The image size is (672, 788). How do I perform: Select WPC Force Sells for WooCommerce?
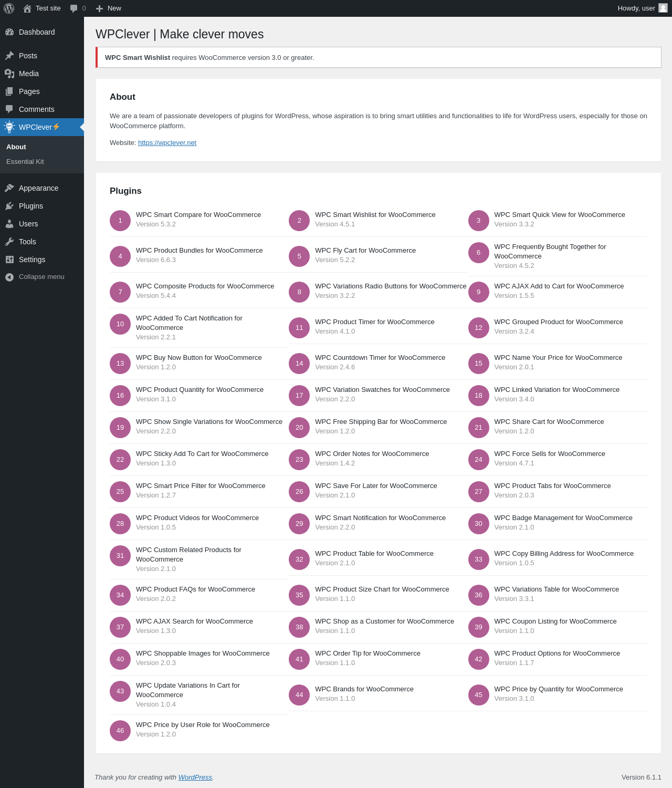[550, 454]
